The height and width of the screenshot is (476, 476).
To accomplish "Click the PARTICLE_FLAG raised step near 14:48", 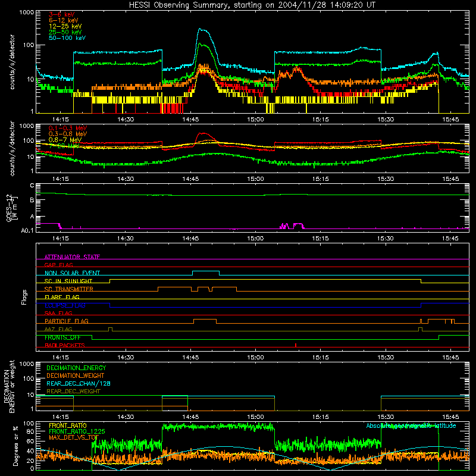I will coord(205,320).
